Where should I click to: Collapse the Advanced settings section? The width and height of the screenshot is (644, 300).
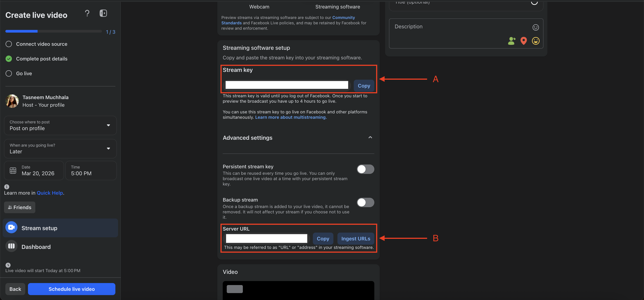[370, 137]
